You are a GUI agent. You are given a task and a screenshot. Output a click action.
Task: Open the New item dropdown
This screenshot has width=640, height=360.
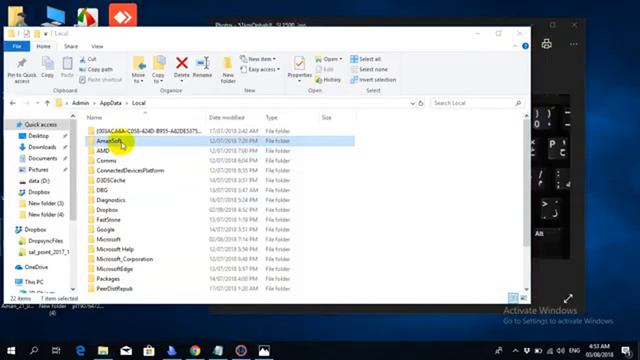tap(258, 59)
